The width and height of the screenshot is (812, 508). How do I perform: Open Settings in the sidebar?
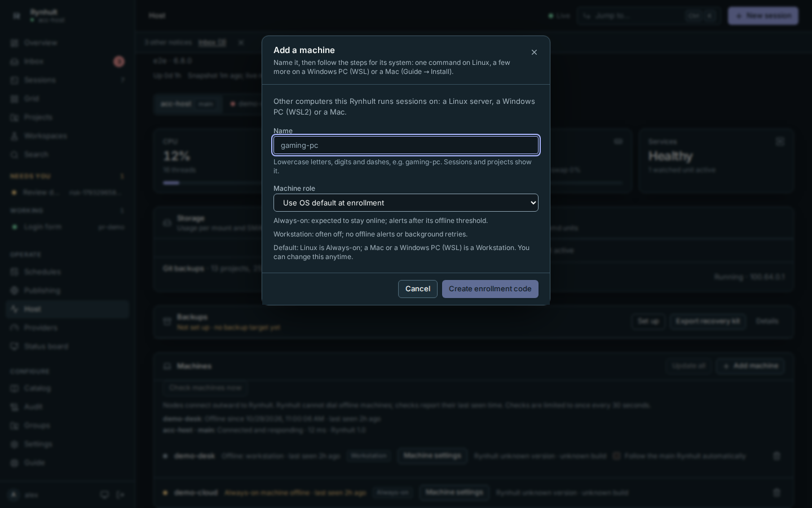(68, 444)
